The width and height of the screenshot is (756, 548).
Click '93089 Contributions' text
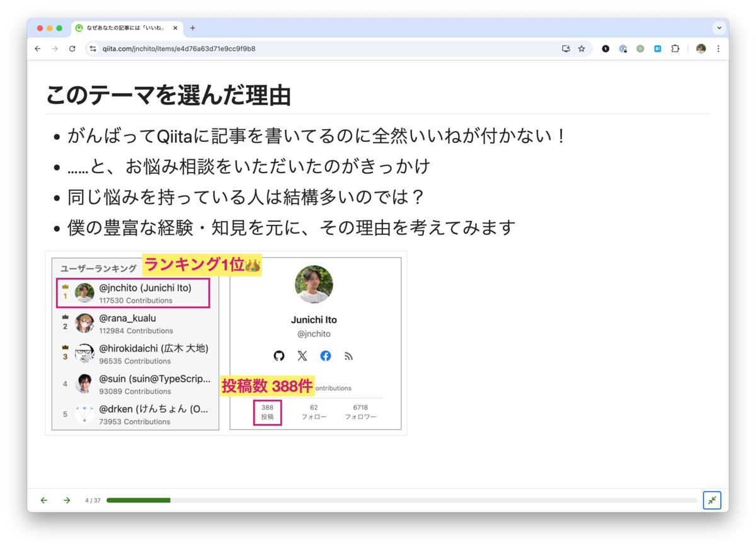[135, 391]
